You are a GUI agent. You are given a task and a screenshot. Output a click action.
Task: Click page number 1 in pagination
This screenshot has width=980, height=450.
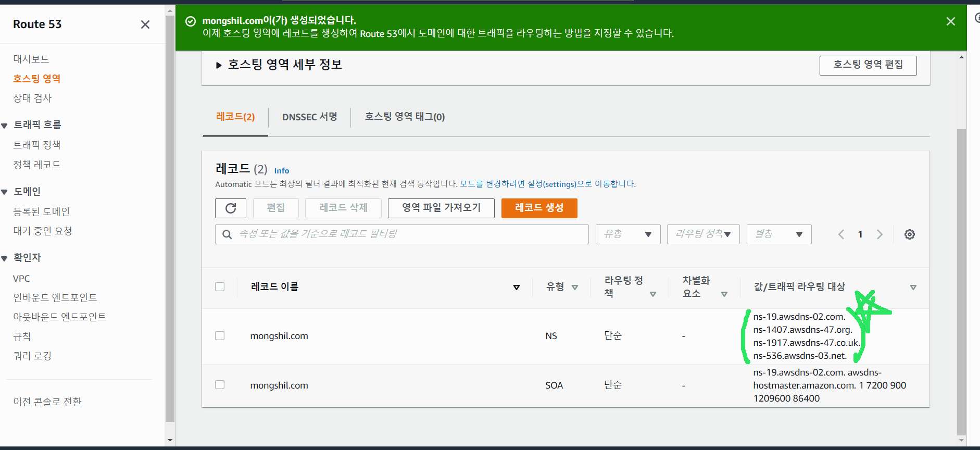860,234
